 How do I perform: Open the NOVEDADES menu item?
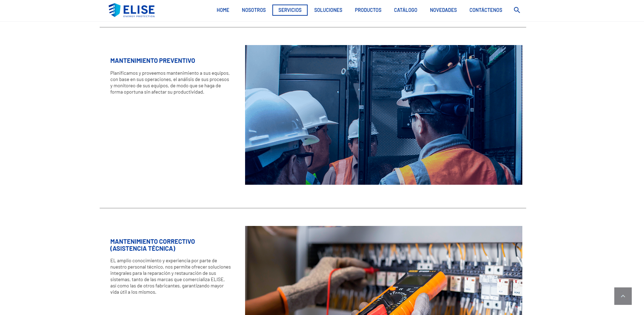(443, 10)
